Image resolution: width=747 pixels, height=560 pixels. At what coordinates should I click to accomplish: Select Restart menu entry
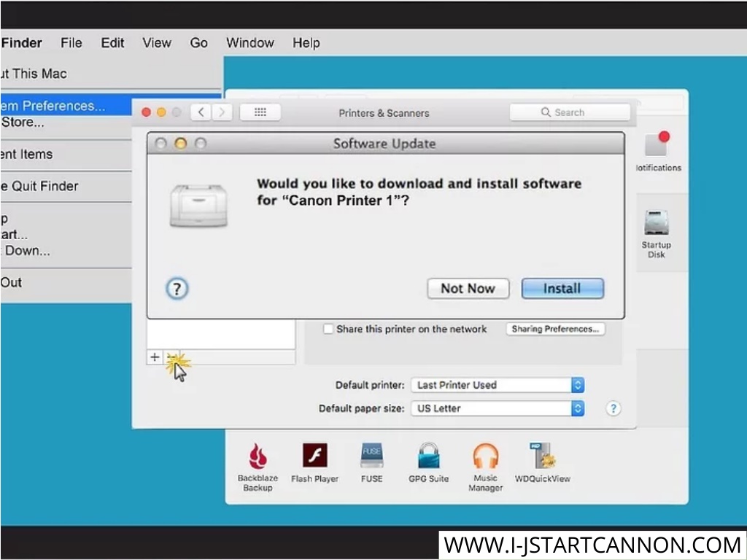pyautogui.click(x=66, y=235)
